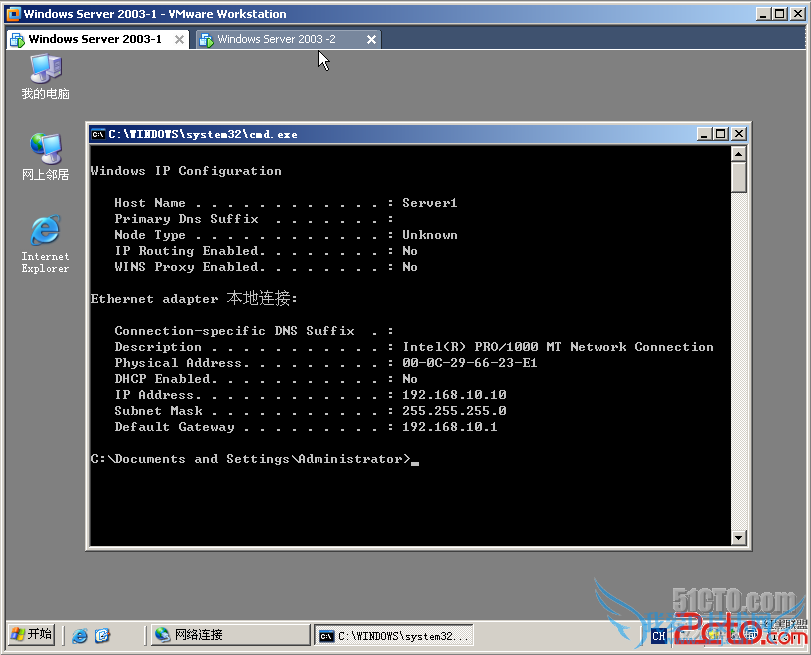Open the Network Neighborhood desktop icon

click(46, 157)
